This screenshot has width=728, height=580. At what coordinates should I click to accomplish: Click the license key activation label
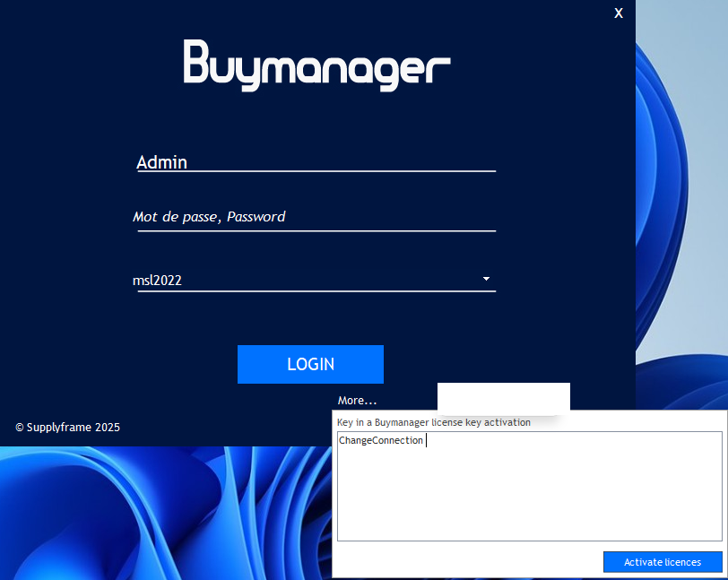coord(433,421)
